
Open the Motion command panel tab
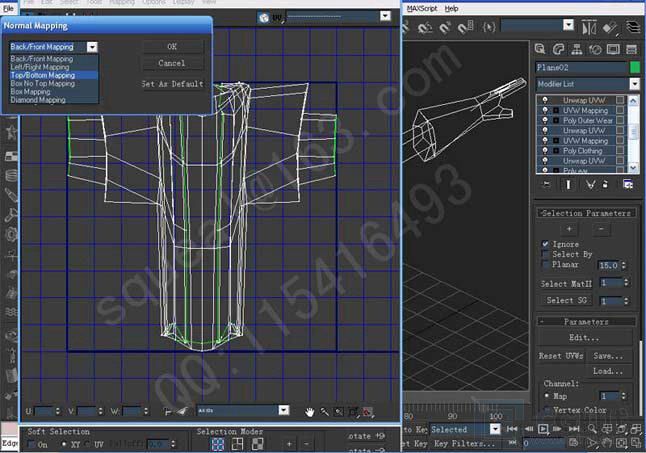597,49
